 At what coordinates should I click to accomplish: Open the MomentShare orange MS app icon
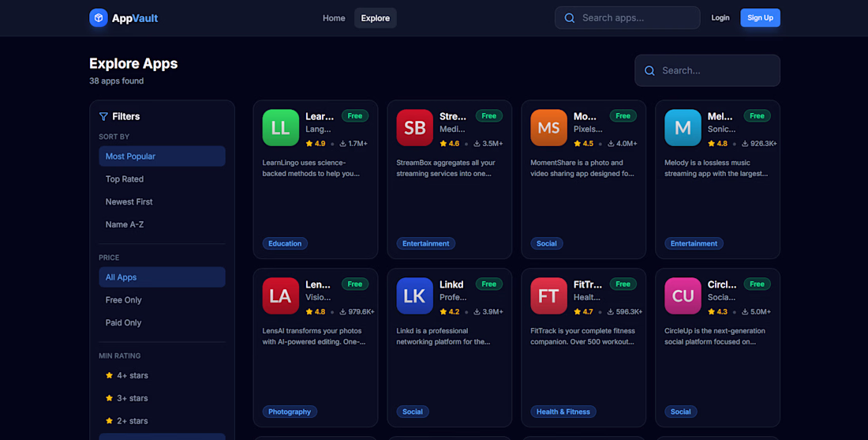click(548, 127)
